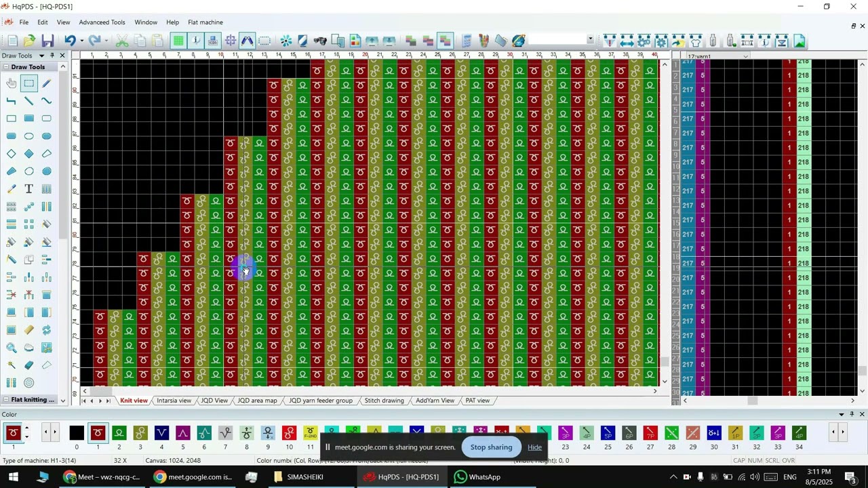This screenshot has width=868, height=488.
Task: Select the text T tool
Action: (x=29, y=189)
